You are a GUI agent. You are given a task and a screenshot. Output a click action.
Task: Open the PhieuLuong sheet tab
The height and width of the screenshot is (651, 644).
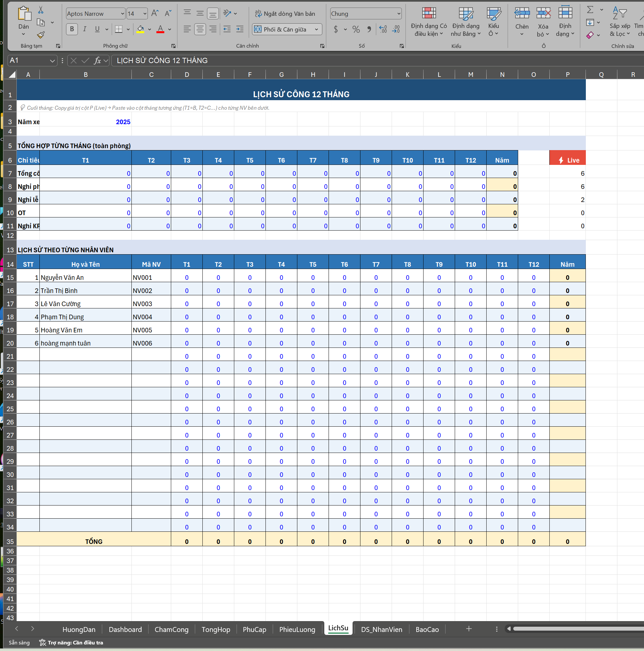click(297, 629)
